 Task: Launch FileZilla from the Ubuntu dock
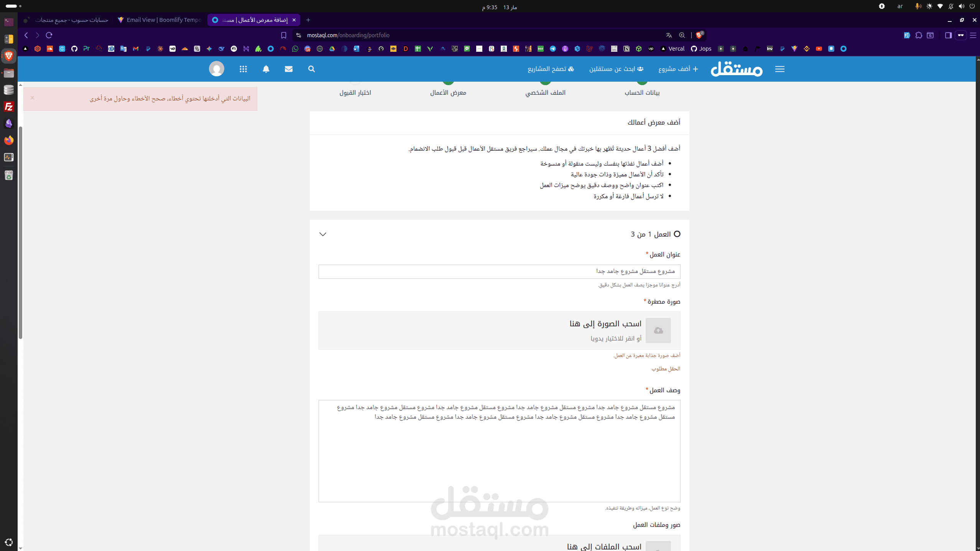point(9,107)
